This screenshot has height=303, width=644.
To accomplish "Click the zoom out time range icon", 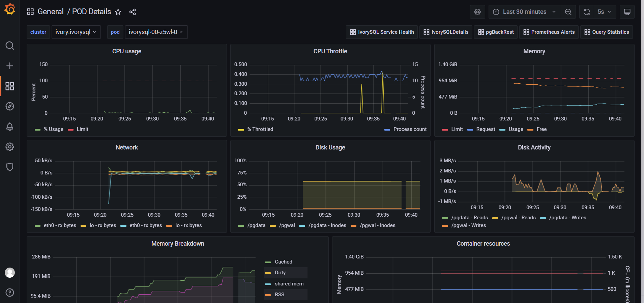I will point(568,12).
